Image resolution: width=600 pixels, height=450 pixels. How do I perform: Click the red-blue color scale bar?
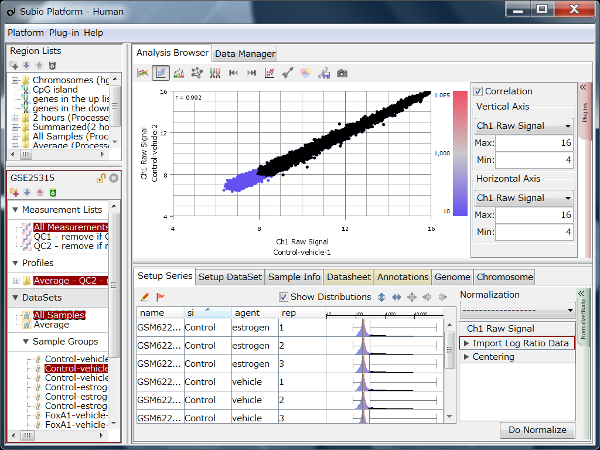pyautogui.click(x=459, y=152)
